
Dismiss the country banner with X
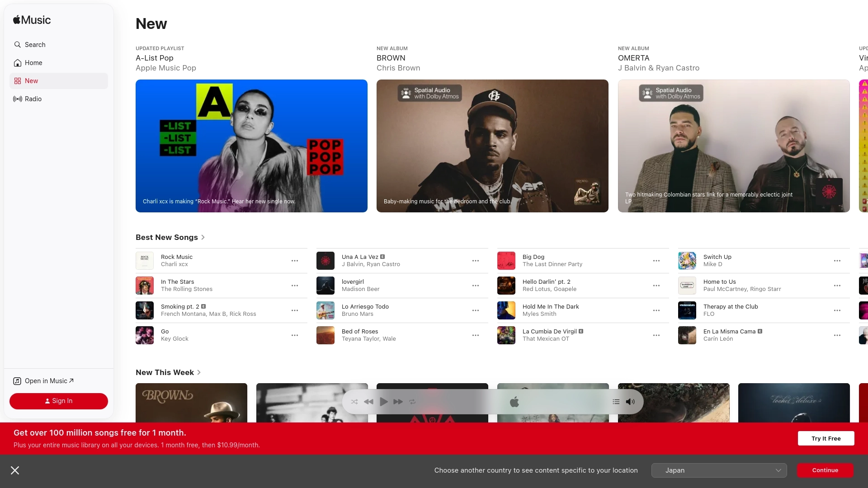click(x=15, y=470)
